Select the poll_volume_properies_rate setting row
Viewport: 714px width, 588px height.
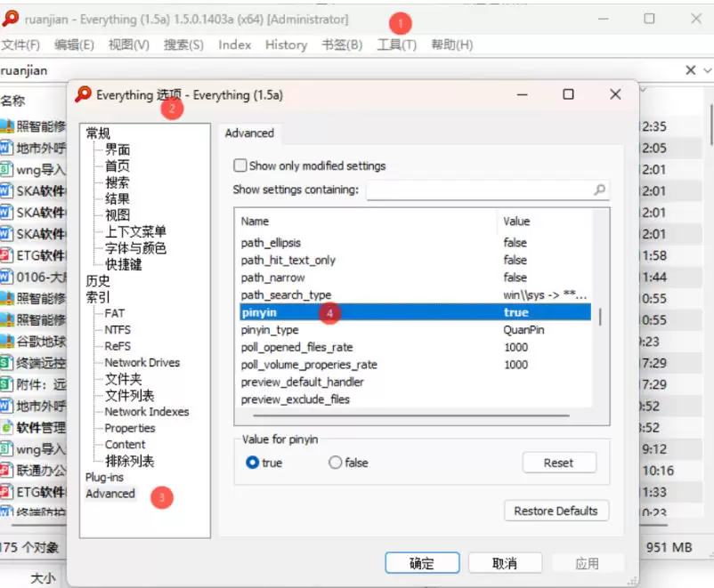coord(415,365)
